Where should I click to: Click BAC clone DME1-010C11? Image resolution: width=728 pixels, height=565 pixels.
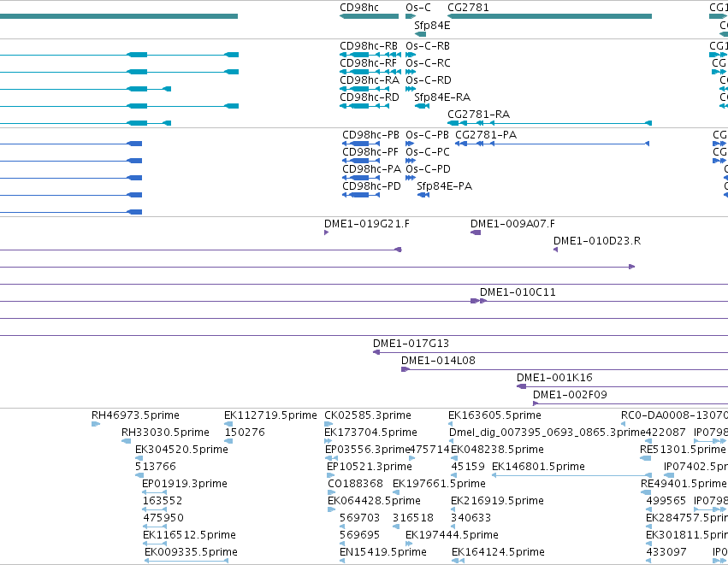(x=518, y=292)
